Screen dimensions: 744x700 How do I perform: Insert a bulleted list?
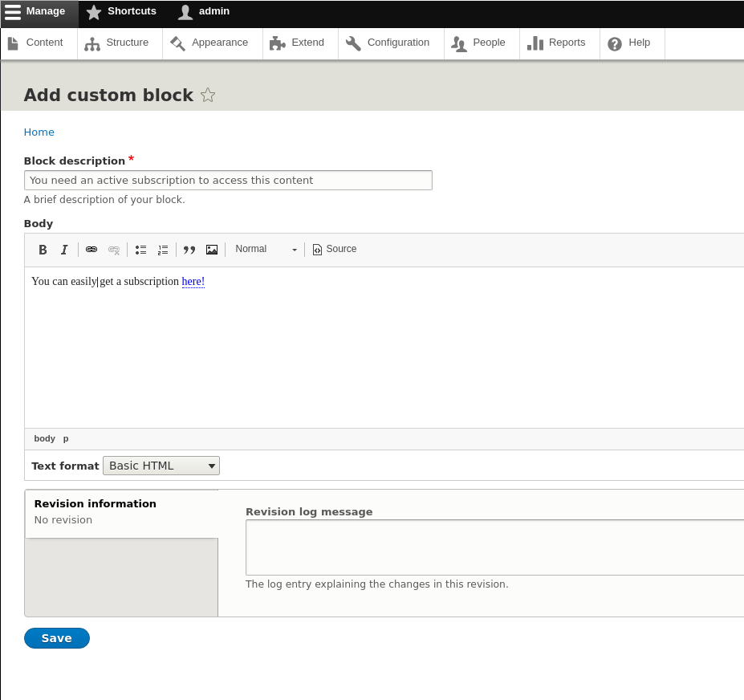point(140,250)
